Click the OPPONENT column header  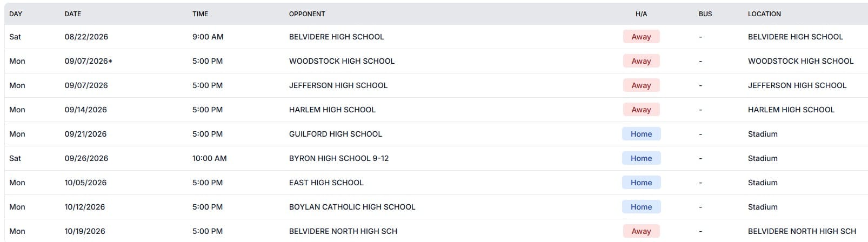click(x=307, y=14)
